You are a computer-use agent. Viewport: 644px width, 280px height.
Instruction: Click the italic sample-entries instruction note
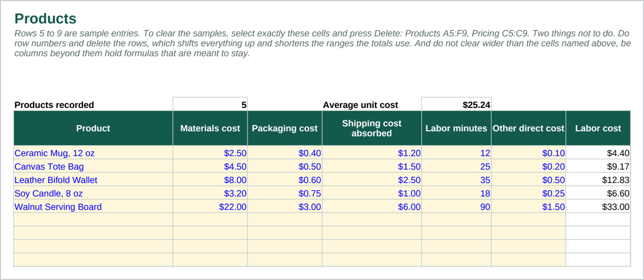click(323, 43)
